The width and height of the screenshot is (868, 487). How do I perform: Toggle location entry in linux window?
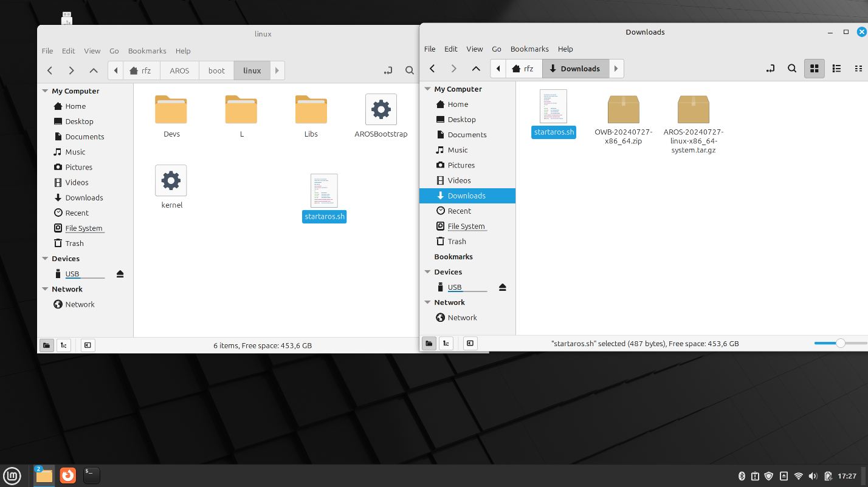pyautogui.click(x=388, y=70)
